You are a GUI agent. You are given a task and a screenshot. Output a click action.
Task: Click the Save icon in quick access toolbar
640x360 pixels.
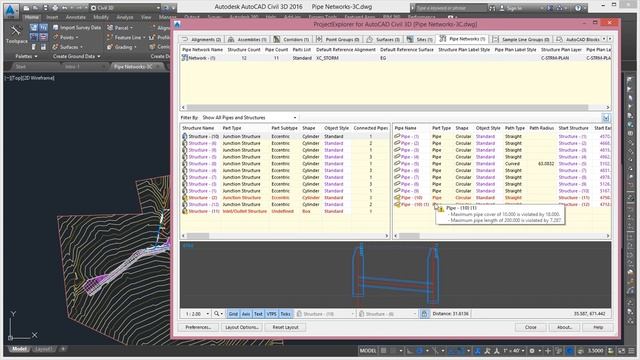point(45,8)
